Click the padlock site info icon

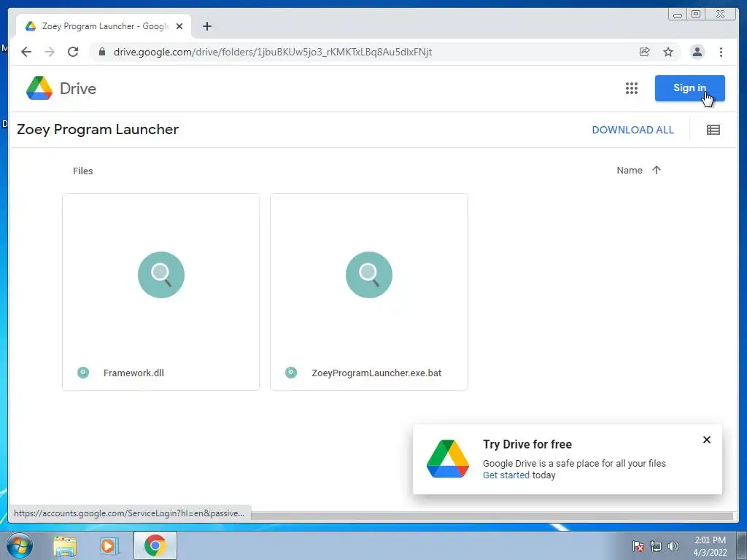(102, 52)
